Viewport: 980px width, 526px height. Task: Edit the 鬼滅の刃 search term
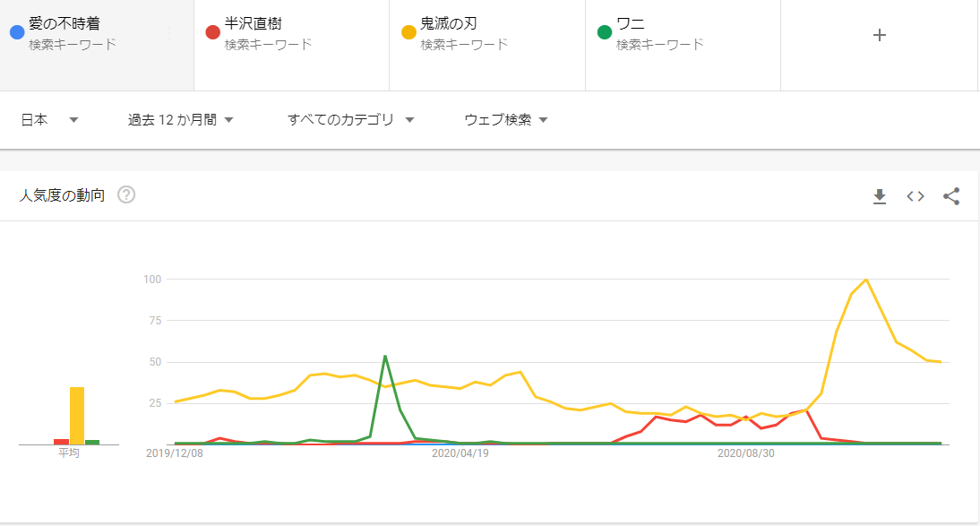(x=448, y=24)
